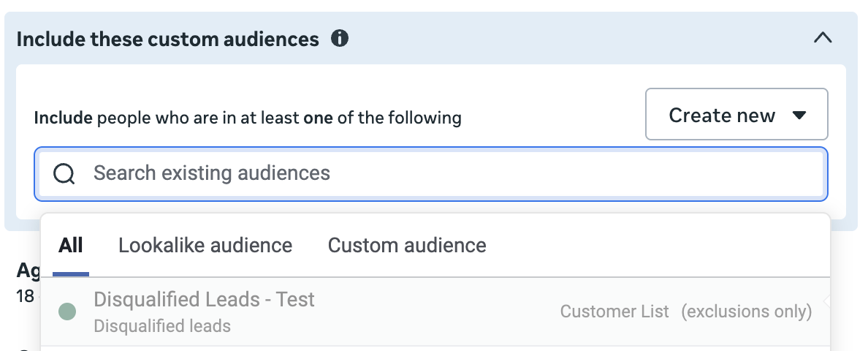Click the Include these custom audiences heading
This screenshot has width=868, height=351.
pos(168,39)
